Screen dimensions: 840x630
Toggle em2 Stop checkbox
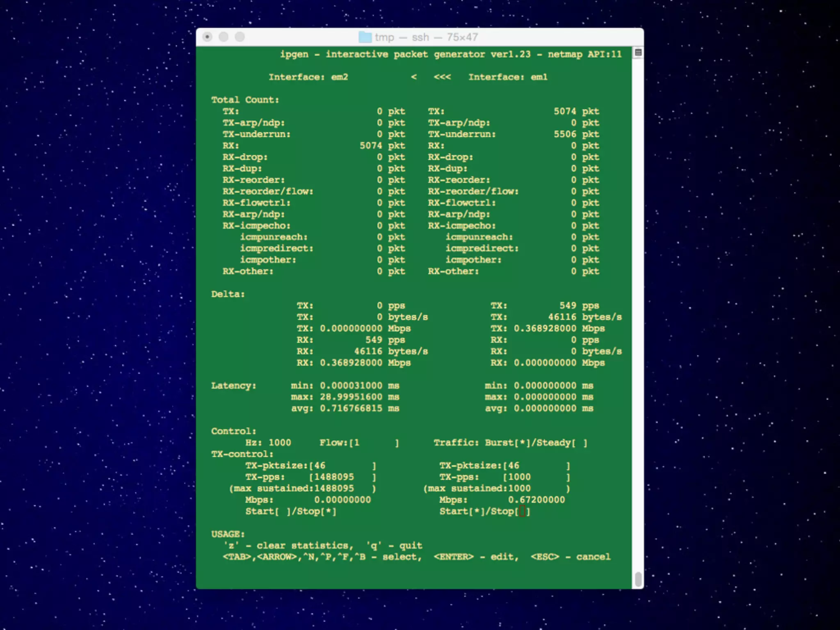(329, 512)
